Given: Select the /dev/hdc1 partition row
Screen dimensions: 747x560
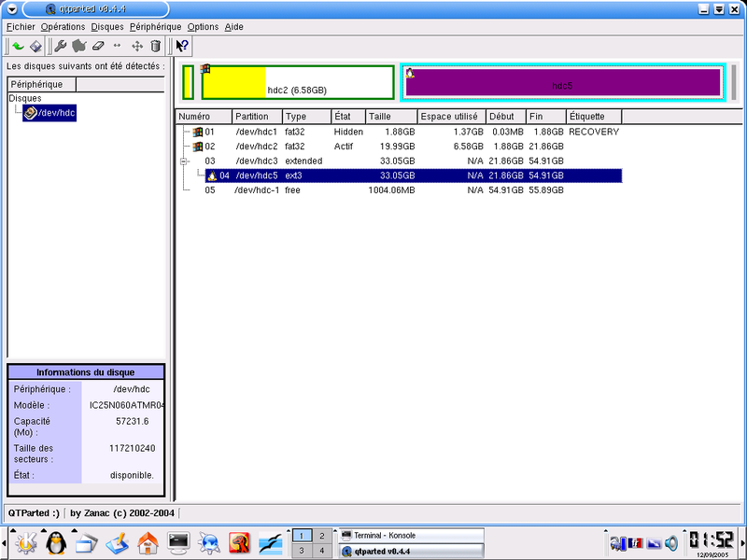Looking at the screenshot, I should pyautogui.click(x=400, y=132).
